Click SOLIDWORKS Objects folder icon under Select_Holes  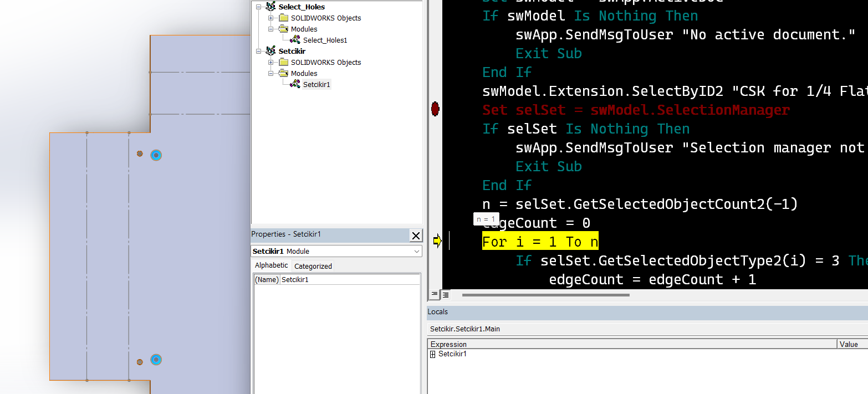click(283, 18)
